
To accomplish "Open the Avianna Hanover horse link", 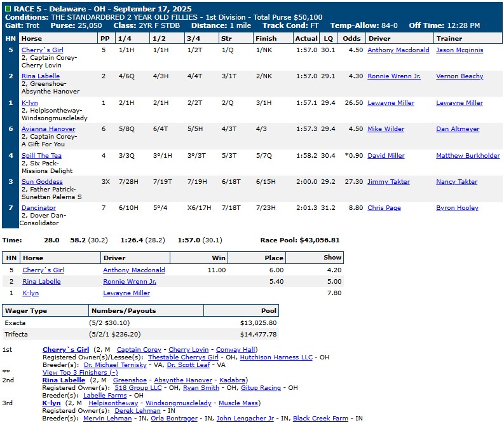I will click(x=48, y=129).
